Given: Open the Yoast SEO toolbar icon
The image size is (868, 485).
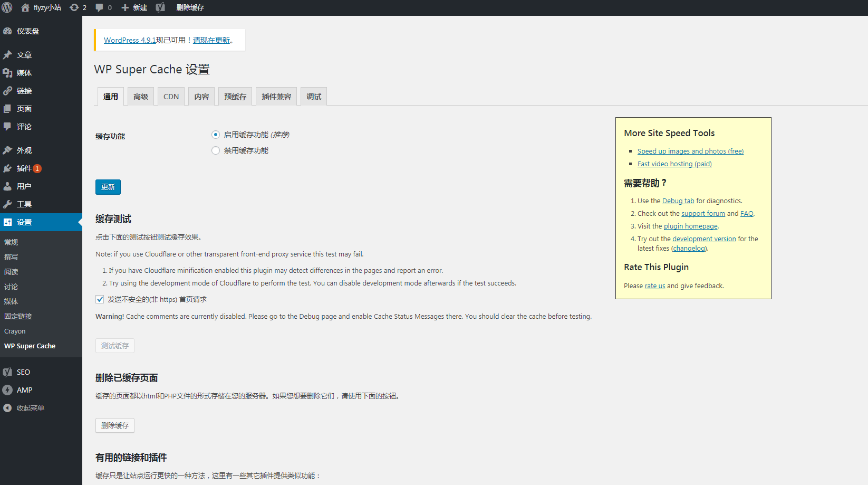Looking at the screenshot, I should [x=160, y=7].
